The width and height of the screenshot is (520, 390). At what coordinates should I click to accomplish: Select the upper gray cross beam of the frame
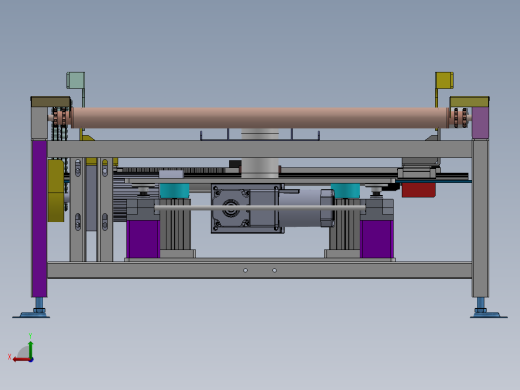260,149
